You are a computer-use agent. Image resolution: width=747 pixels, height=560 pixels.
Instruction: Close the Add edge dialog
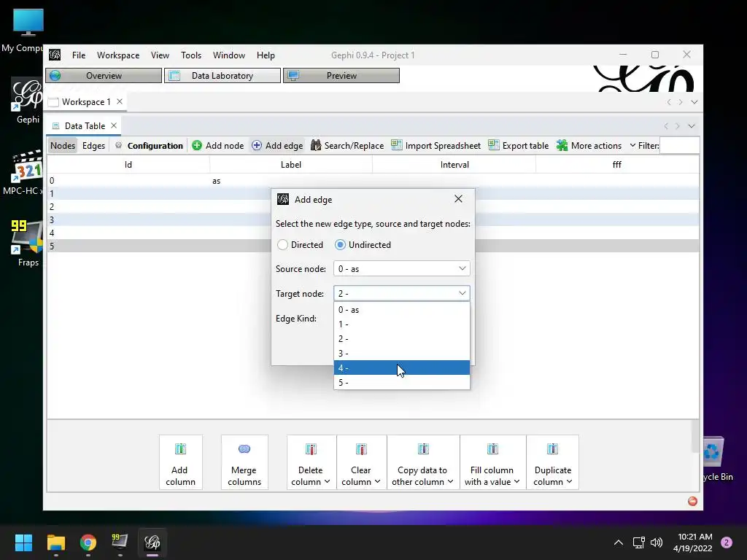pyautogui.click(x=458, y=199)
